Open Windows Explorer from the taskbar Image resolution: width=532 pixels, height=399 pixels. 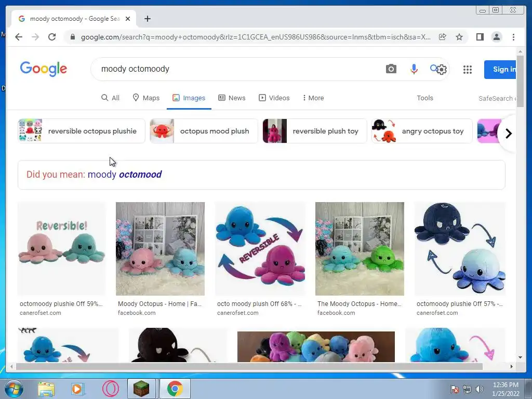46,389
